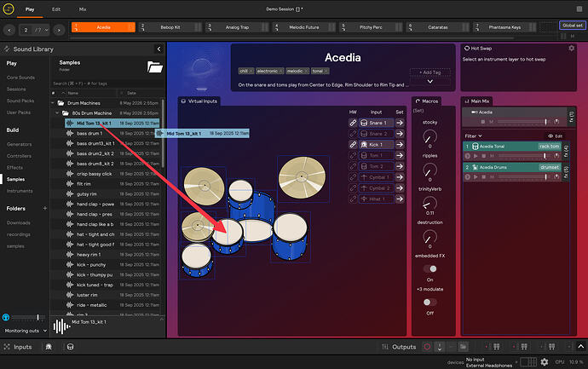Click the Set arrow for Kick 1
The width and height of the screenshot is (588, 369).
coord(400,144)
